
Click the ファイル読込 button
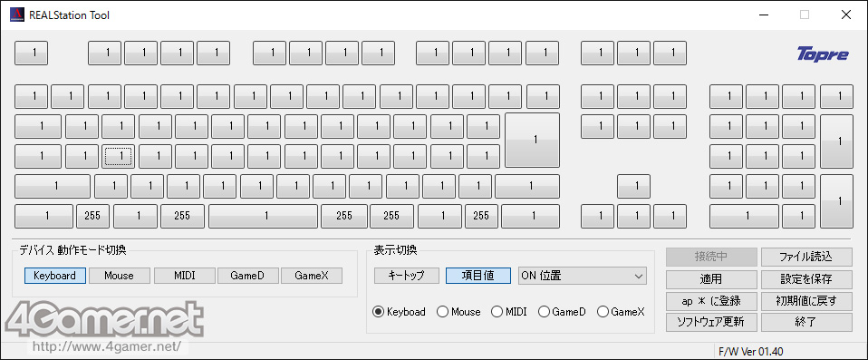[x=806, y=257]
